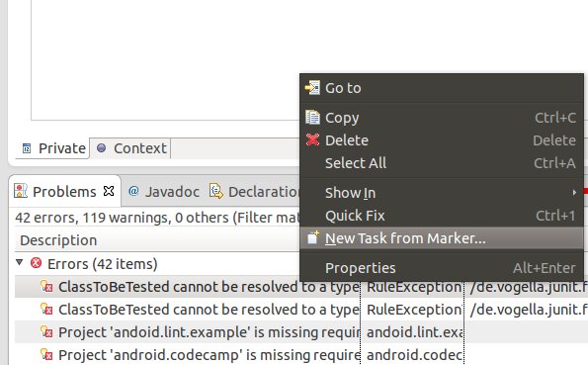
Task: Click the red Delete X icon
Action: pyautogui.click(x=312, y=140)
